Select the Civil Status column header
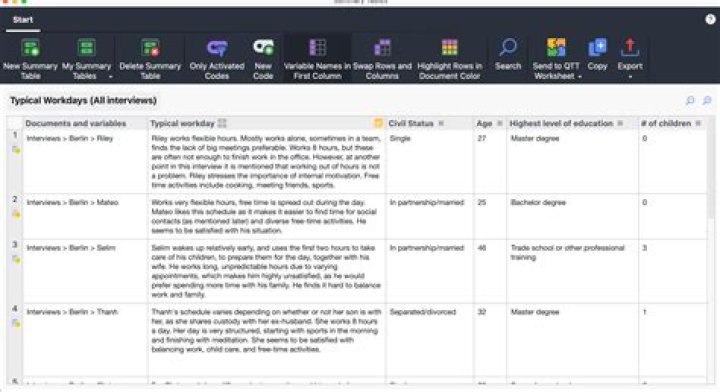 [430, 123]
